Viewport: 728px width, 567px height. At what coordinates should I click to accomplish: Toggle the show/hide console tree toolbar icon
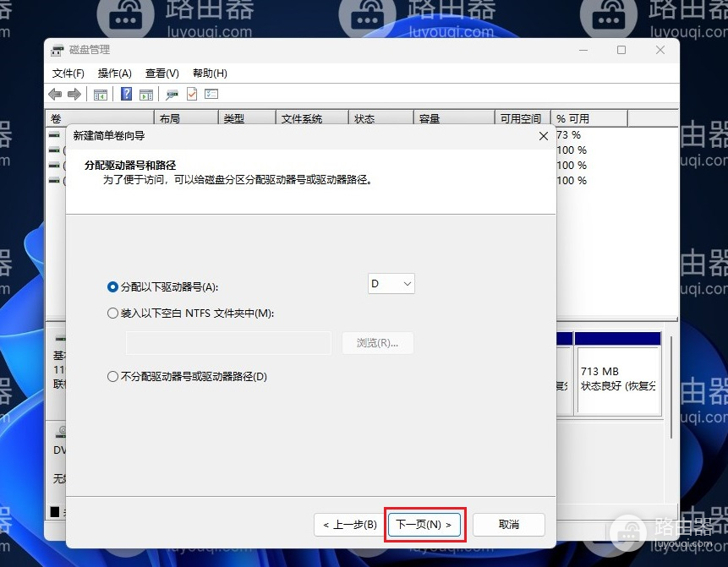[101, 94]
